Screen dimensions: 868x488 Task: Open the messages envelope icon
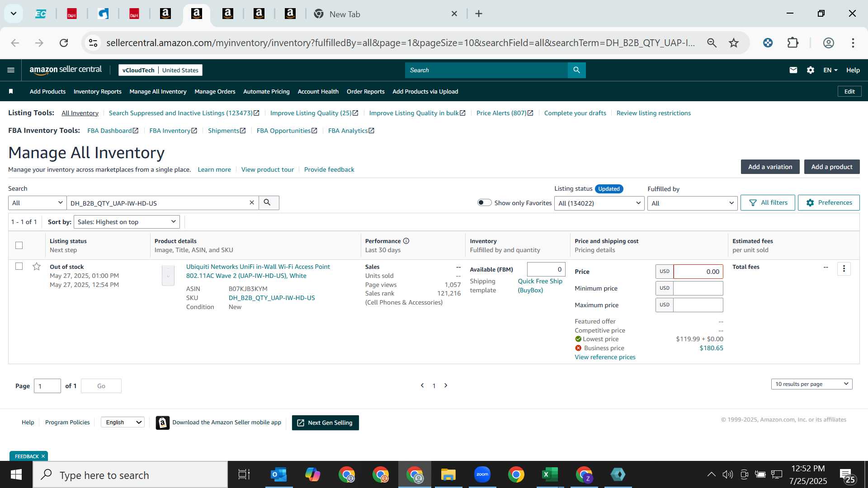click(793, 70)
